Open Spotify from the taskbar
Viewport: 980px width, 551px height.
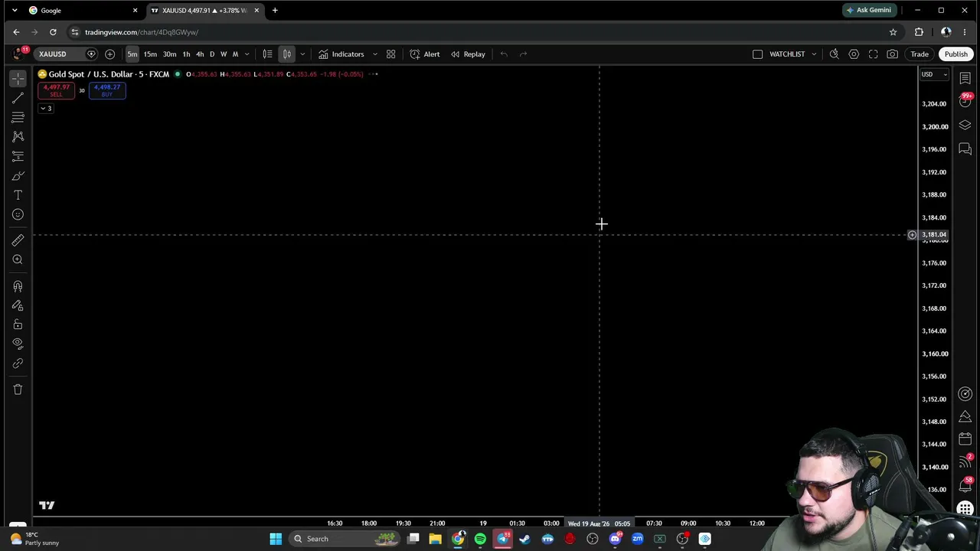(480, 539)
